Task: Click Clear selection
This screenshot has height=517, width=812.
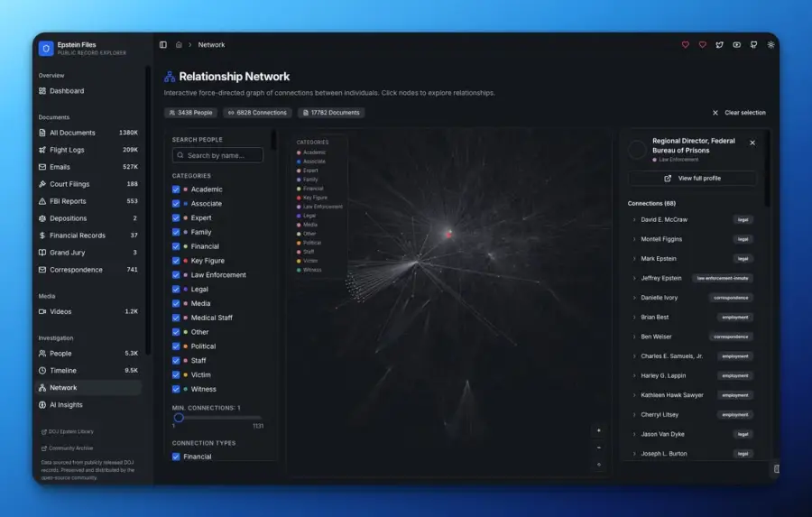Action: 739,113
